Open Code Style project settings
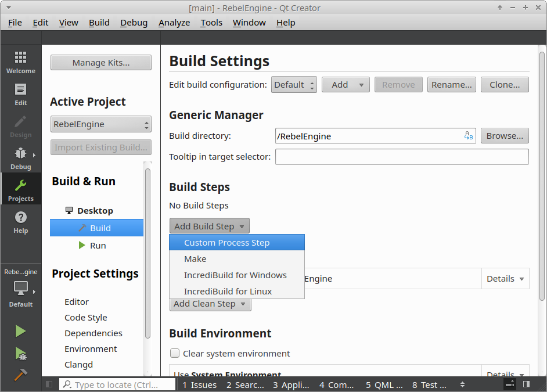547x392 pixels. coord(86,317)
